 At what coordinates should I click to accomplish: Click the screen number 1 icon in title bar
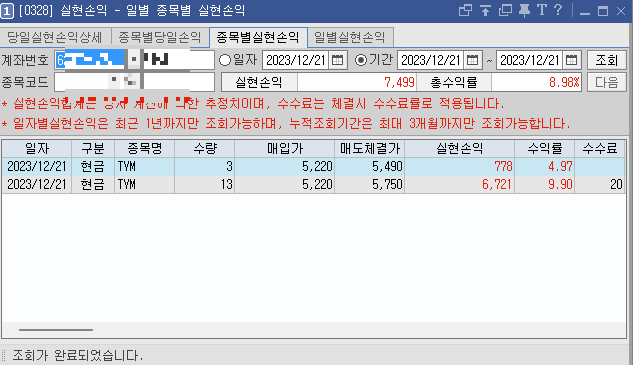7,10
